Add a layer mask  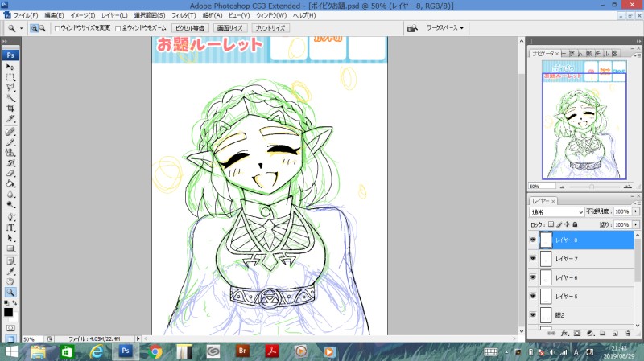577,334
